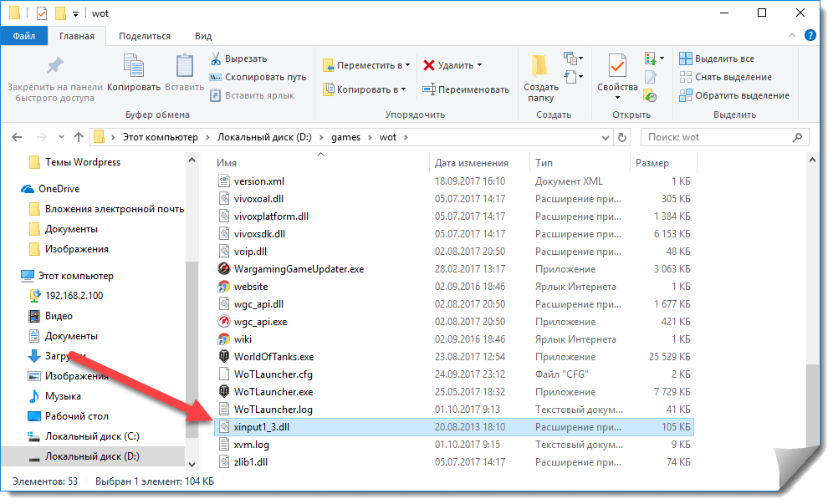Click the Вырезать scissors icon
The height and width of the screenshot is (504, 833).
click(x=215, y=59)
